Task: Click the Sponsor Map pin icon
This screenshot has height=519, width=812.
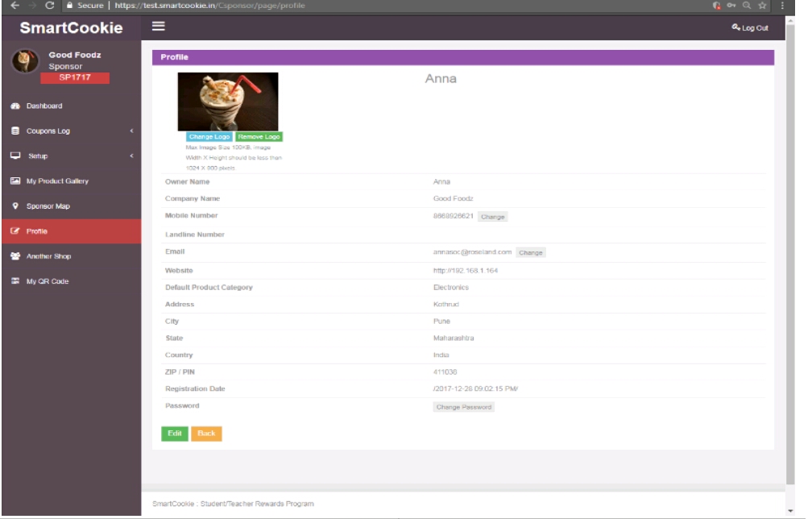Action: click(15, 206)
